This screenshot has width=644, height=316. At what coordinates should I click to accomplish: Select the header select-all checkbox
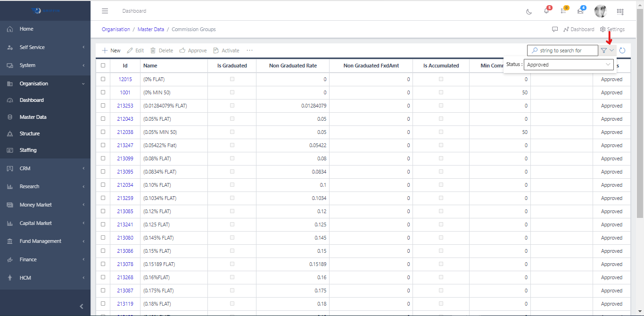coord(103,66)
